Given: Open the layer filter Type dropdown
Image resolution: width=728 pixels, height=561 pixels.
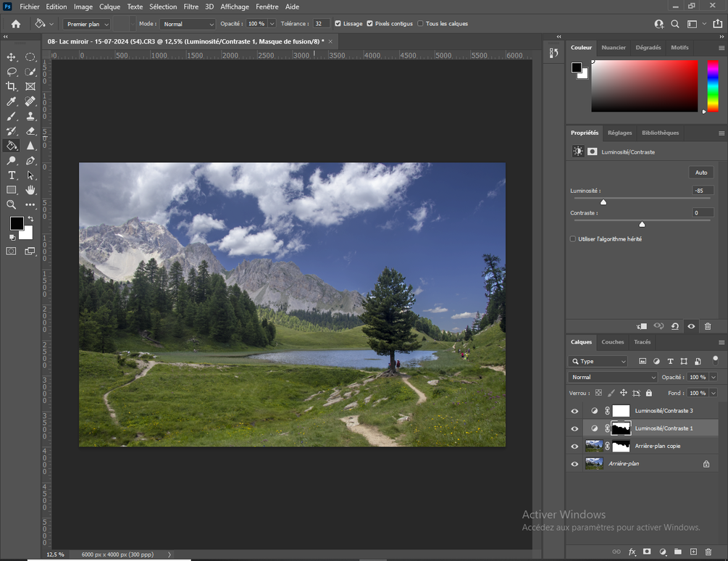Looking at the screenshot, I should coord(598,361).
